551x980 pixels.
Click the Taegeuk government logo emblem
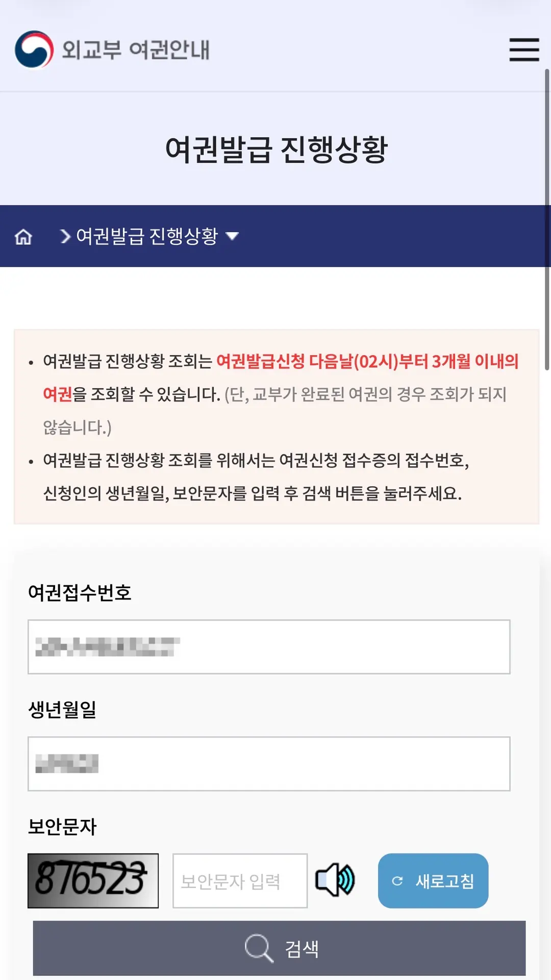coord(34,49)
